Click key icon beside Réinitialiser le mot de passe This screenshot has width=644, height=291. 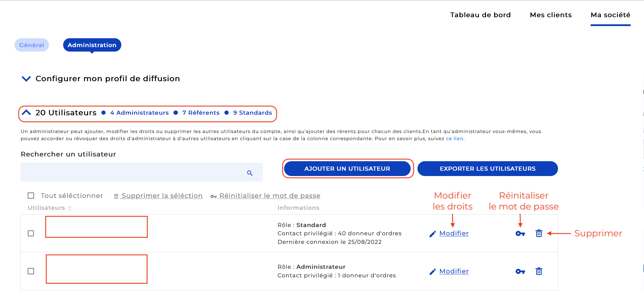(x=213, y=196)
